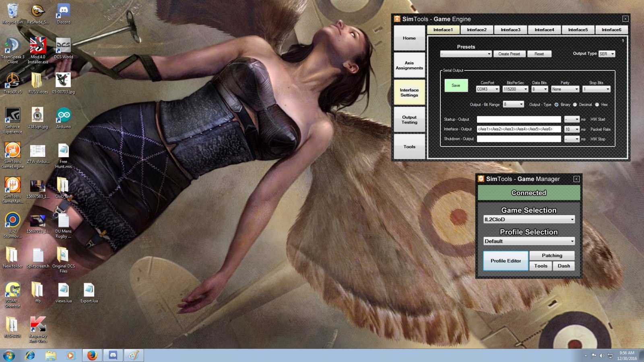The image size is (644, 362).
Task: Open the Mod 4.0 Installer.exe icon
Action: click(x=38, y=51)
